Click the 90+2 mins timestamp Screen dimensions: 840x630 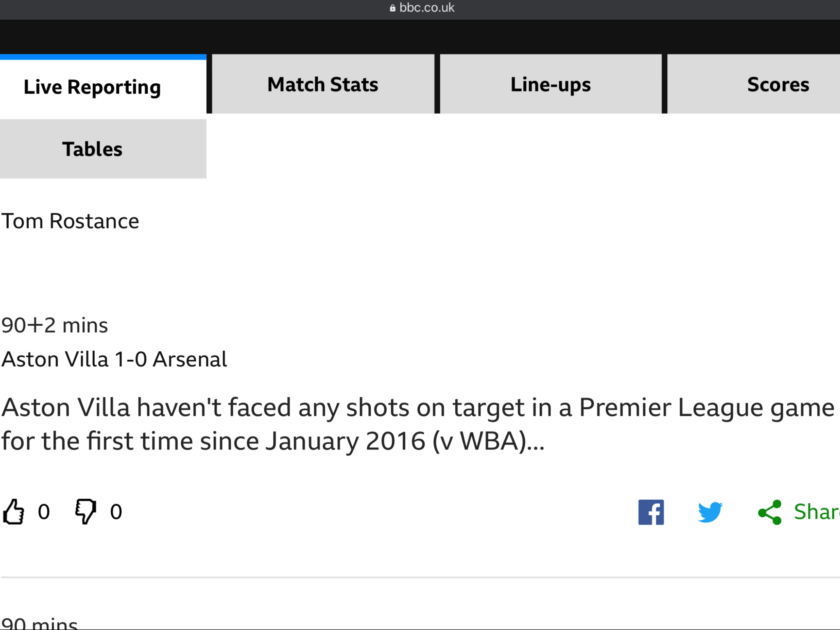(55, 325)
